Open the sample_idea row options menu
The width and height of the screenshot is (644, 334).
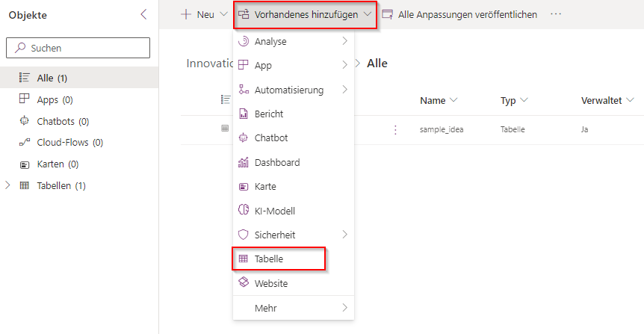coord(395,129)
